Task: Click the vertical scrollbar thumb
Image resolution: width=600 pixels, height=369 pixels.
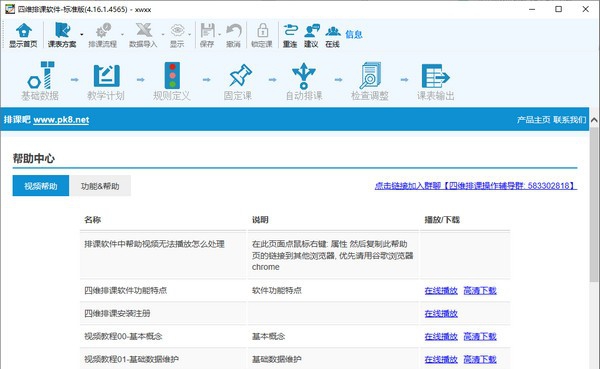Action: (594, 205)
